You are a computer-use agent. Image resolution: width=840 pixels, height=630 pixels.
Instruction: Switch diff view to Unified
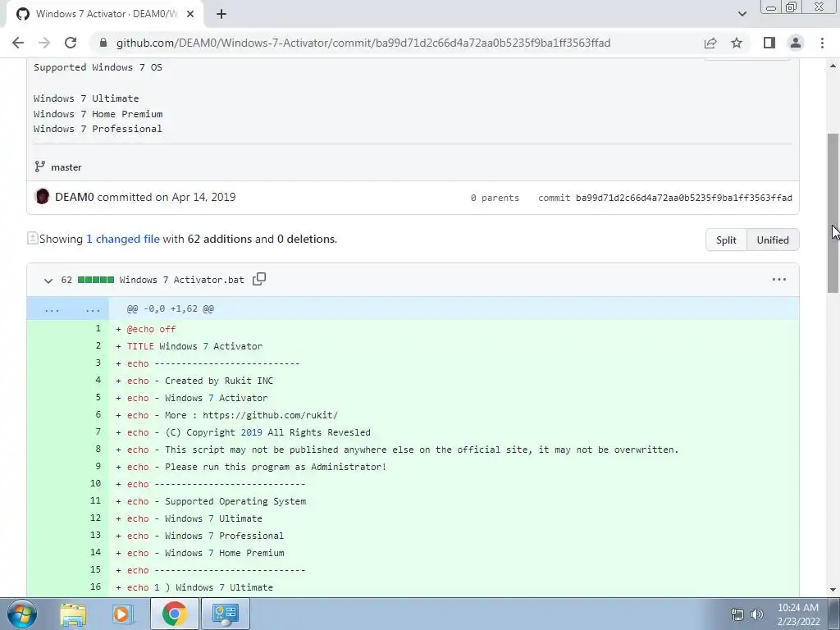(773, 240)
